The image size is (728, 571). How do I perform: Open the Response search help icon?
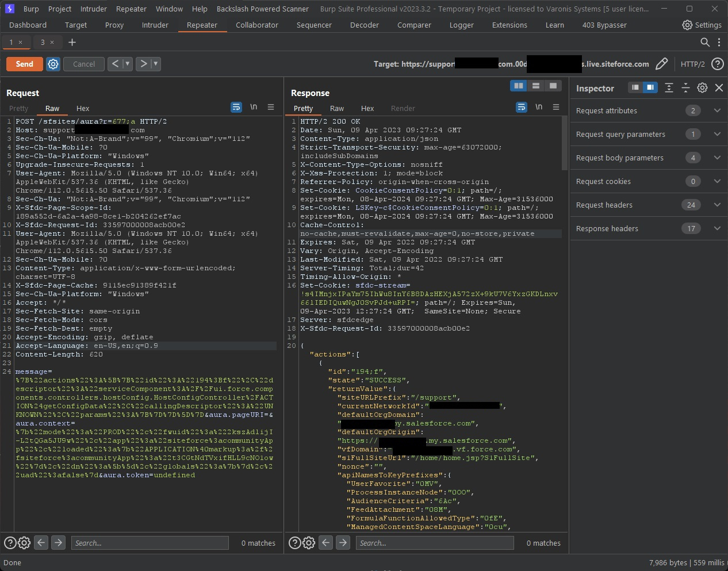click(x=294, y=542)
